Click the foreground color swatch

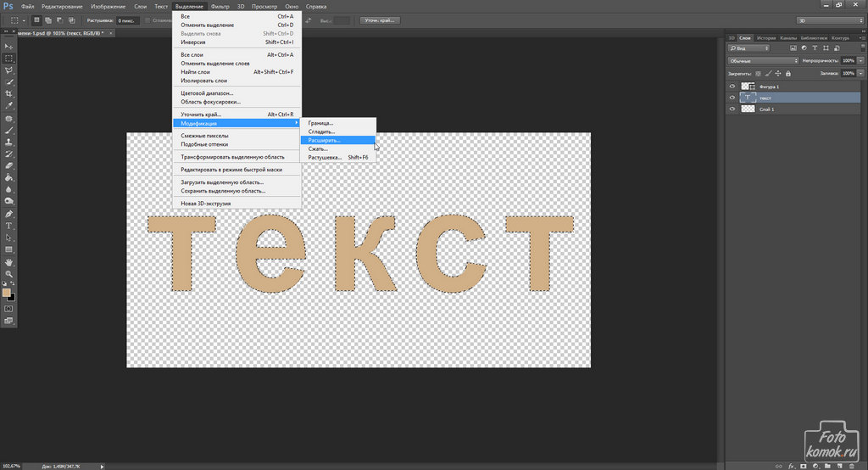[7, 293]
